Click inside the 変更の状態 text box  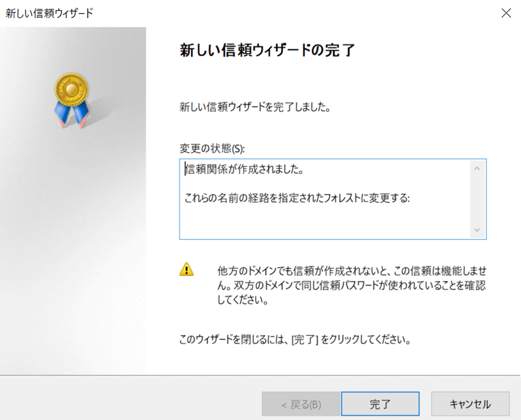333,199
